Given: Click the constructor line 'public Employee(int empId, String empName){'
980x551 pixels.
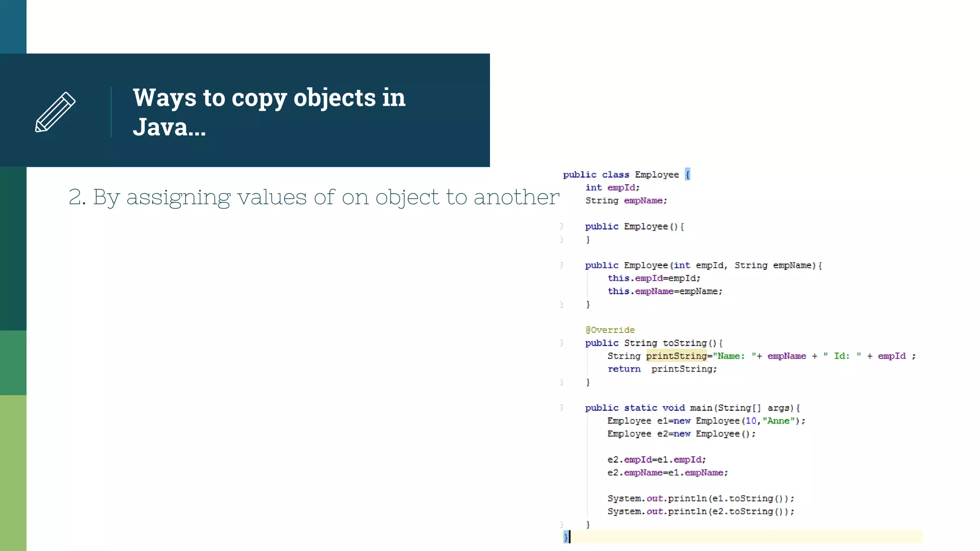Looking at the screenshot, I should [x=703, y=265].
